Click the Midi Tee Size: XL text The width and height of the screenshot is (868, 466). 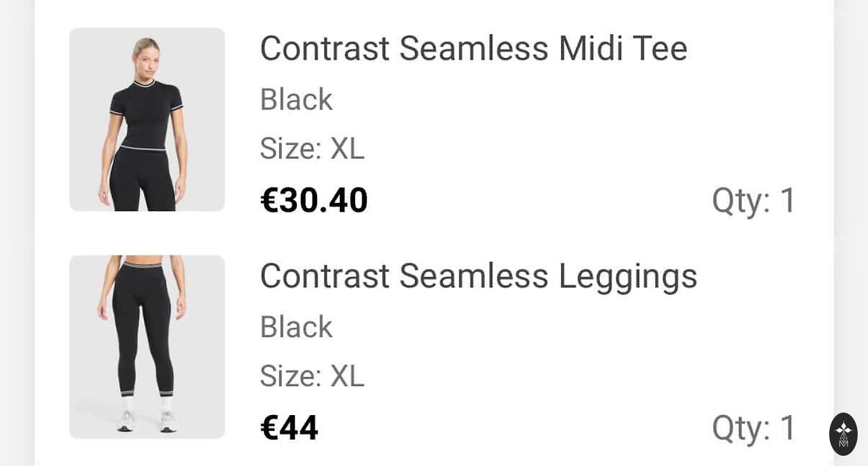(312, 148)
